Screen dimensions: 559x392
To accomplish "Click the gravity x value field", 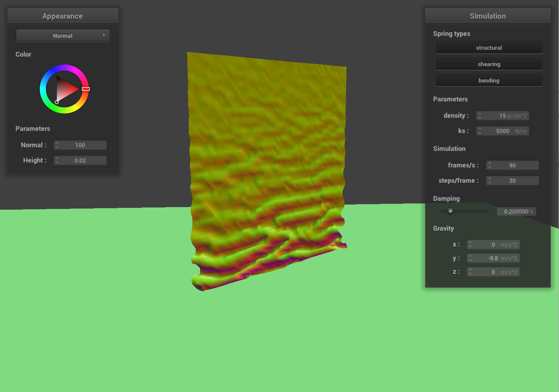I will [x=493, y=245].
